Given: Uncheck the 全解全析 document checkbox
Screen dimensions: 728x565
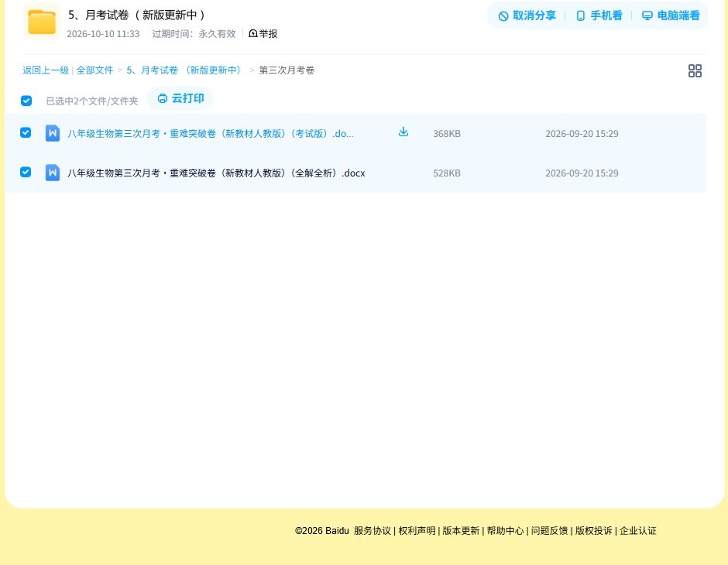Looking at the screenshot, I should coord(26,172).
